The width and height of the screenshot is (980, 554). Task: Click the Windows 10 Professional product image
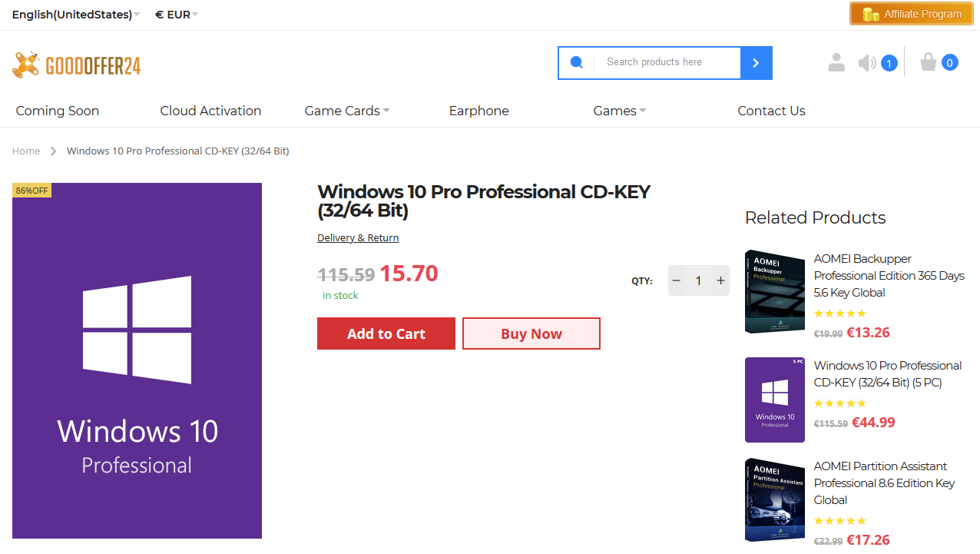(x=137, y=360)
